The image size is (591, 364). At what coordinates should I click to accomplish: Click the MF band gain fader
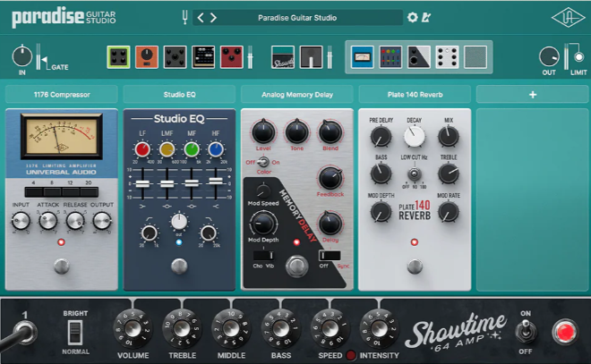click(x=192, y=183)
